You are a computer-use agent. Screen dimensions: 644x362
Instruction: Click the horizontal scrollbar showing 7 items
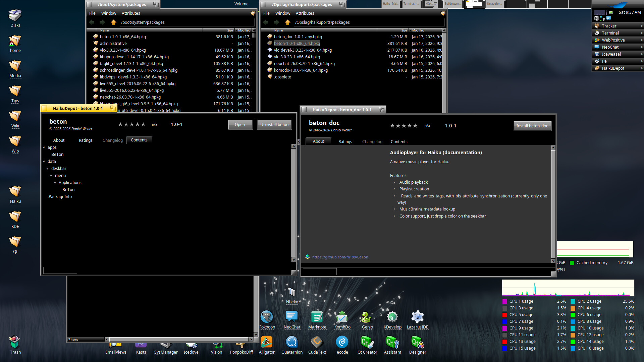(179, 340)
